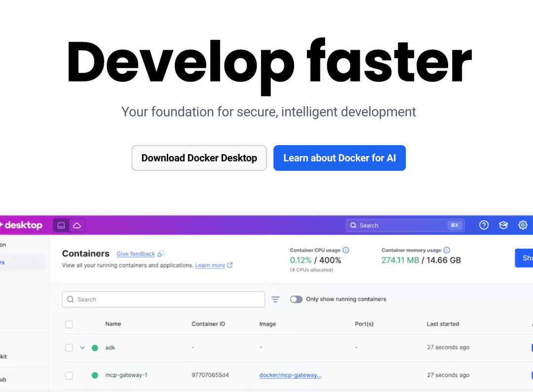
Task: Open the Give feedback link
Action: [x=136, y=253]
